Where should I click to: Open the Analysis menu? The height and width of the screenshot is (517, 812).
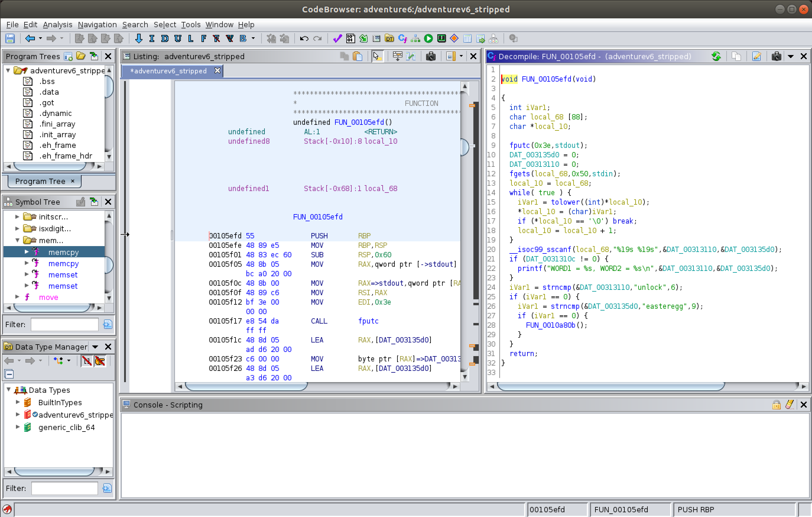(57, 25)
